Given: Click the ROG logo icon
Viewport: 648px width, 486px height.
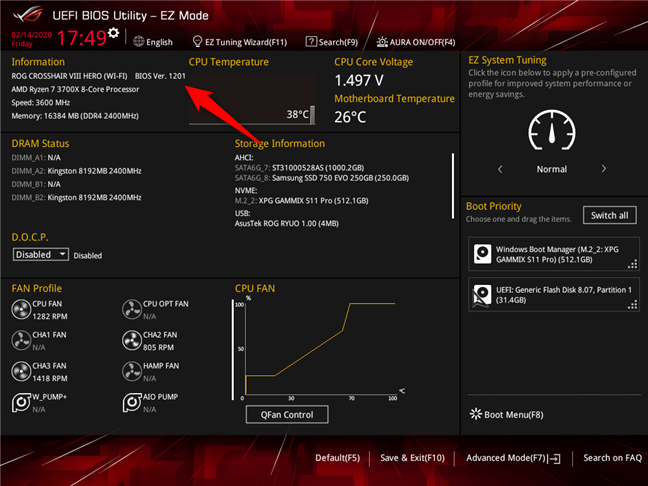Looking at the screenshot, I should pos(27,15).
